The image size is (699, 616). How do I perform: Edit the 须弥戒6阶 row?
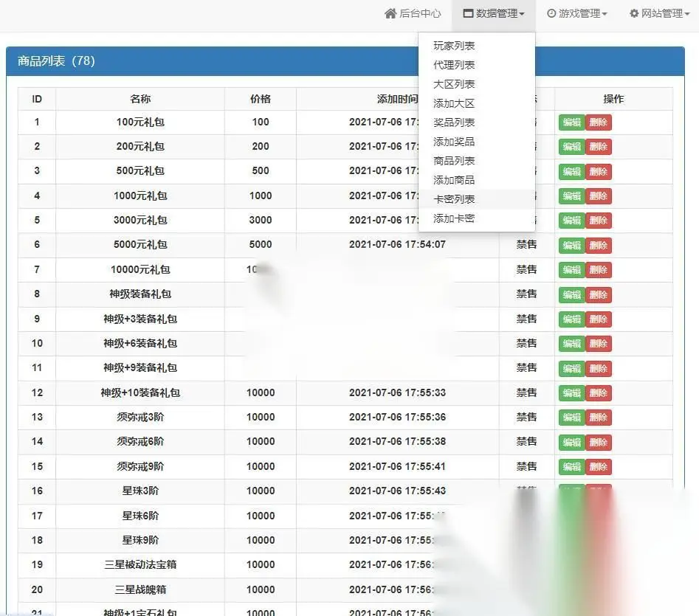[x=571, y=443]
